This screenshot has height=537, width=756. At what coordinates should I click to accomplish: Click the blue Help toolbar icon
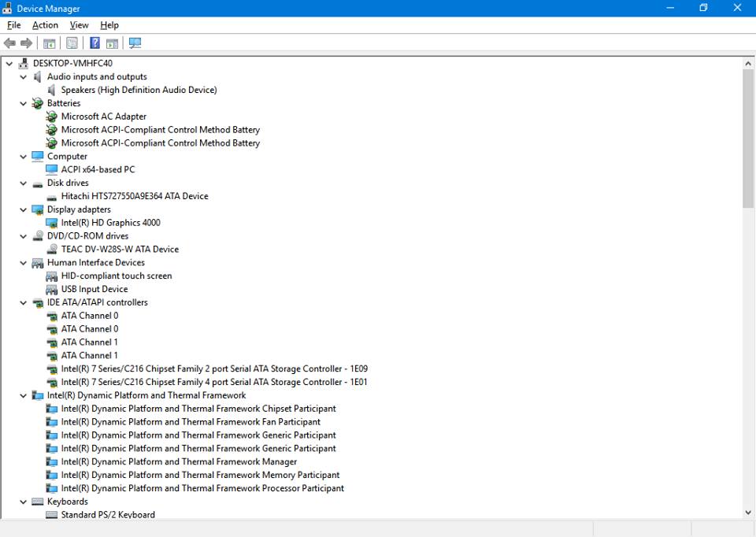pos(95,43)
